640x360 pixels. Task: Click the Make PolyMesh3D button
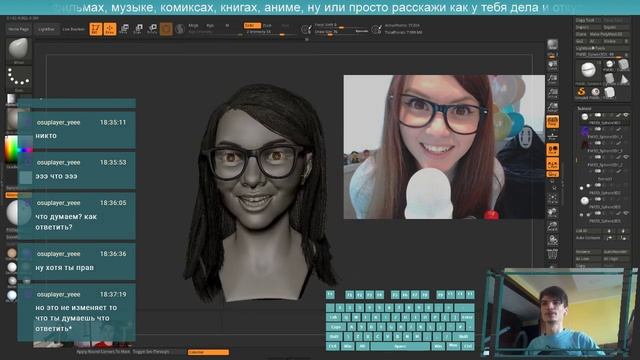point(609,34)
